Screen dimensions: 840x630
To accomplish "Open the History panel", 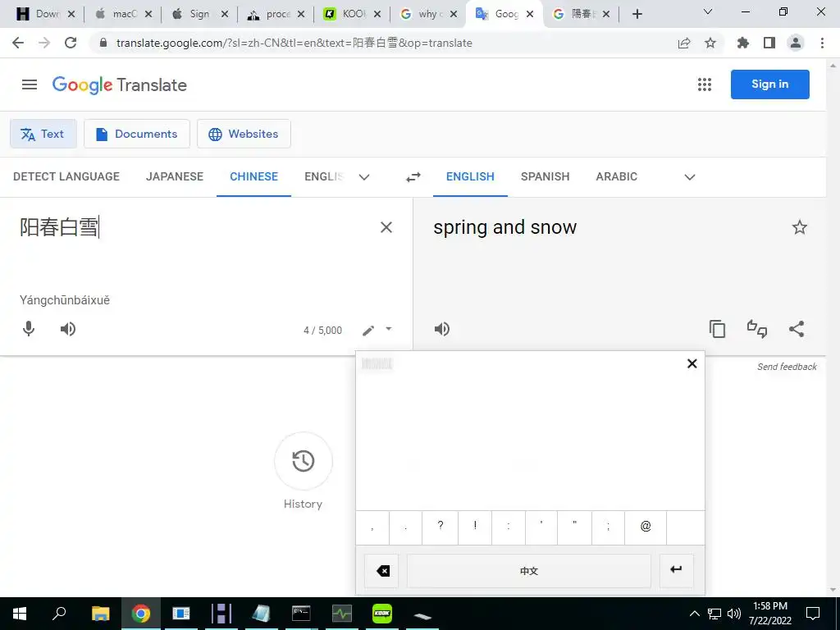I will click(x=304, y=461).
